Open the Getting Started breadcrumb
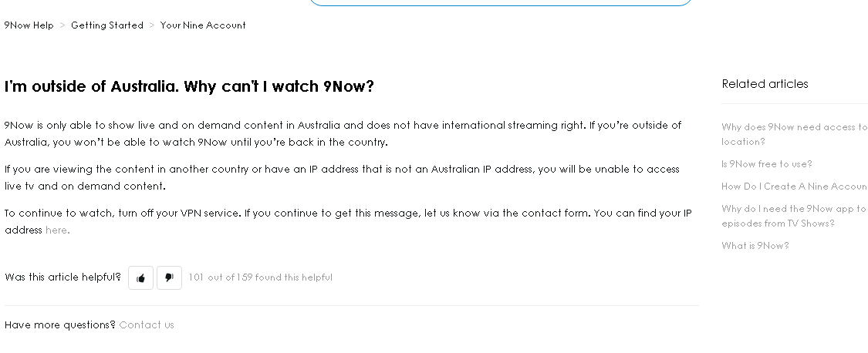The width and height of the screenshot is (868, 353). coord(106,25)
